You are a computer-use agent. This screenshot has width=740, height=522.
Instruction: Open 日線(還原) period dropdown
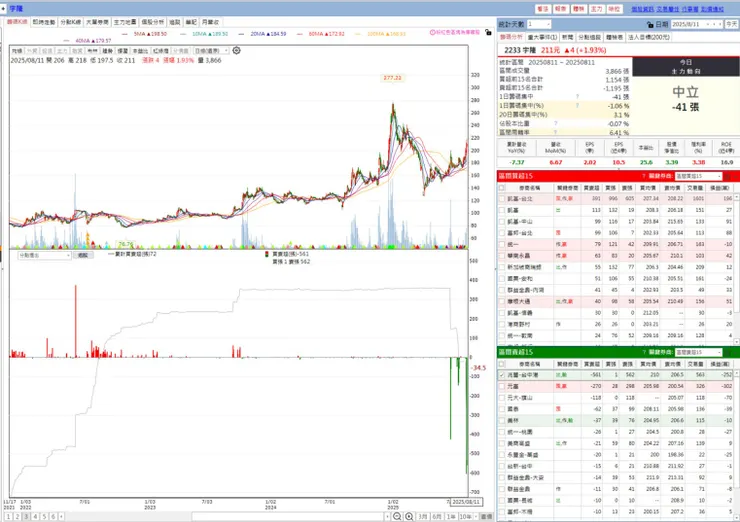click(x=211, y=51)
